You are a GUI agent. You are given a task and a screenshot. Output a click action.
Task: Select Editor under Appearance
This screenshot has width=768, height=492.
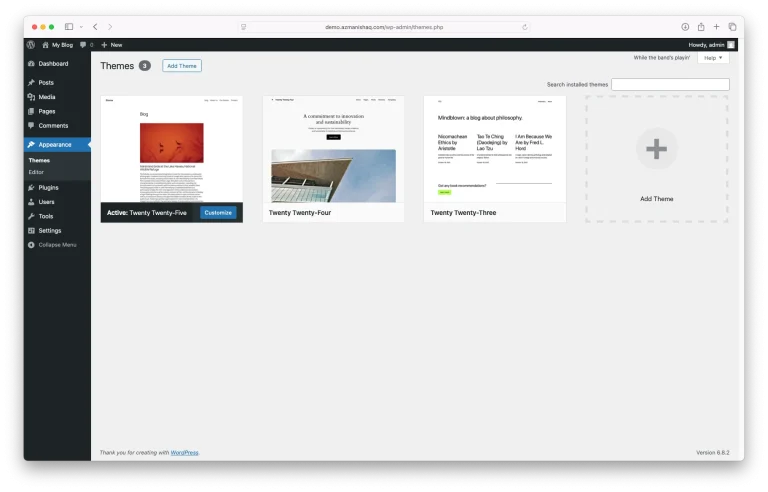click(x=36, y=172)
